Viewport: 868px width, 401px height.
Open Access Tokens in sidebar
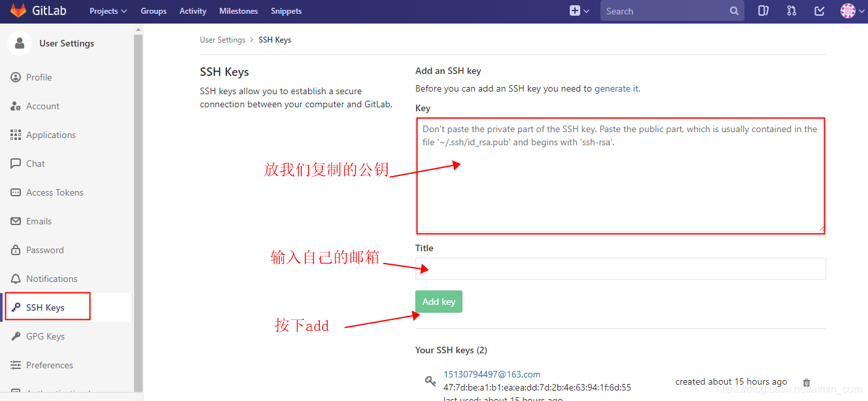pyautogui.click(x=55, y=192)
